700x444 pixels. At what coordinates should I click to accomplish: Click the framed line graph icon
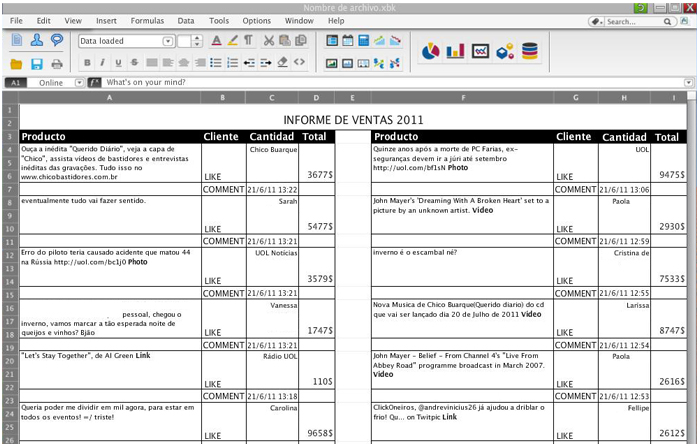tap(480, 51)
